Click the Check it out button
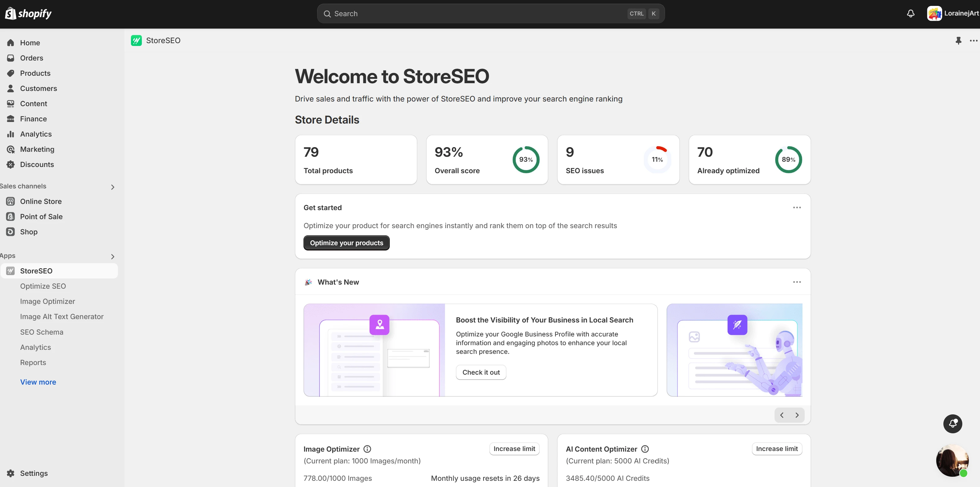 point(481,372)
